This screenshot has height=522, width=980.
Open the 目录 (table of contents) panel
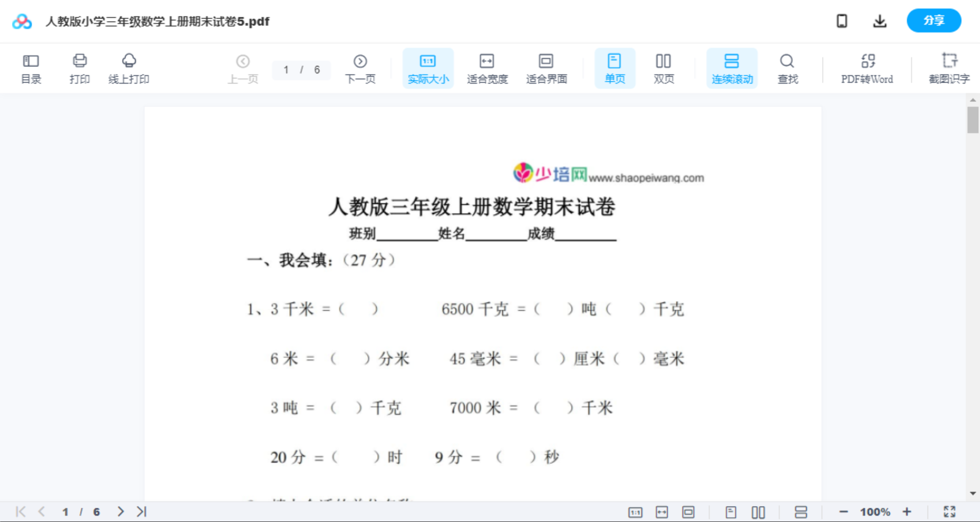[x=31, y=68]
